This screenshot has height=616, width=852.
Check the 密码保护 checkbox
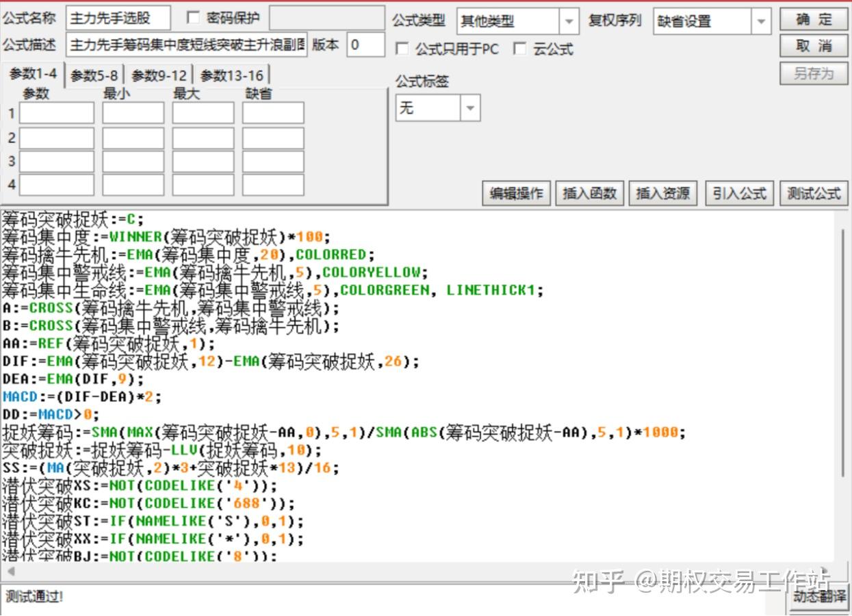(193, 18)
